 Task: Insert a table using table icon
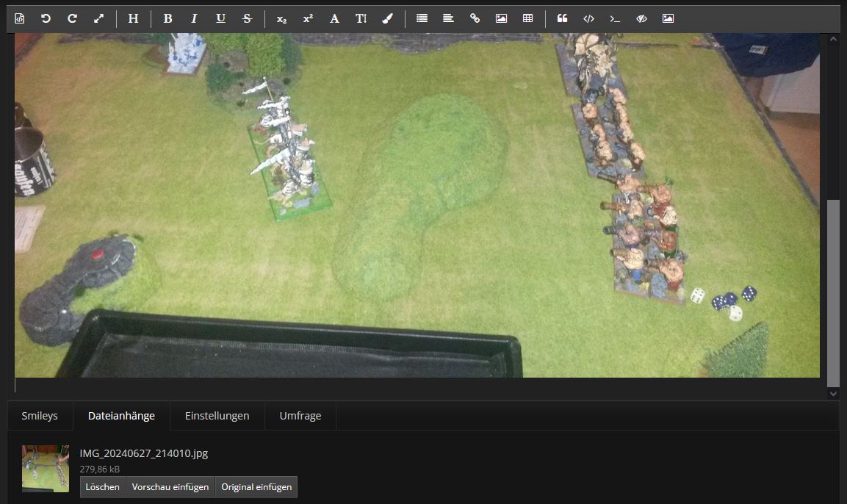pos(527,18)
